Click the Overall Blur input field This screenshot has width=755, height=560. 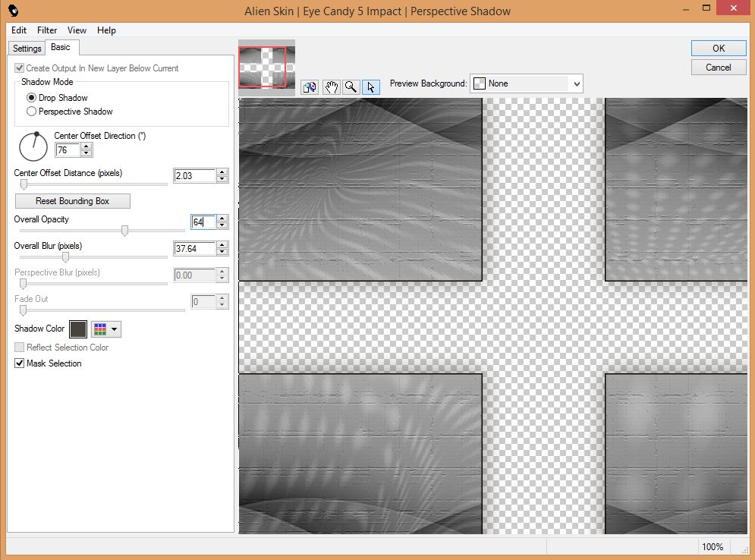tap(194, 248)
